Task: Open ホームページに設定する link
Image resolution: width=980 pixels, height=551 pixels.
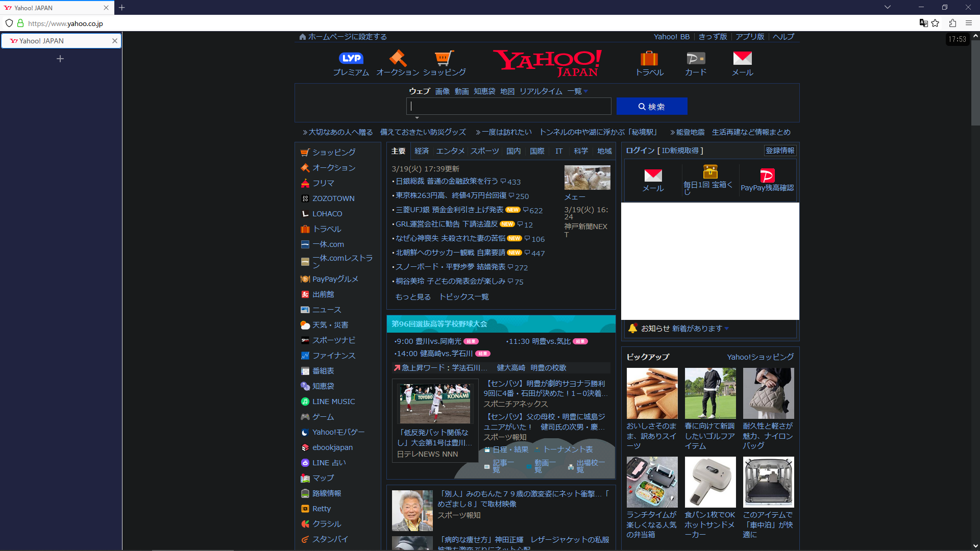Action: 348,37
